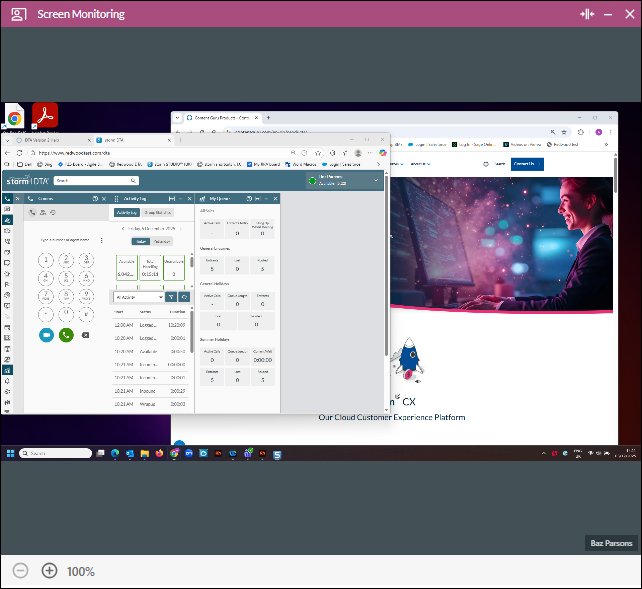The width and height of the screenshot is (642, 589).
Task: Click the zoom in plus icon
Action: [49, 571]
